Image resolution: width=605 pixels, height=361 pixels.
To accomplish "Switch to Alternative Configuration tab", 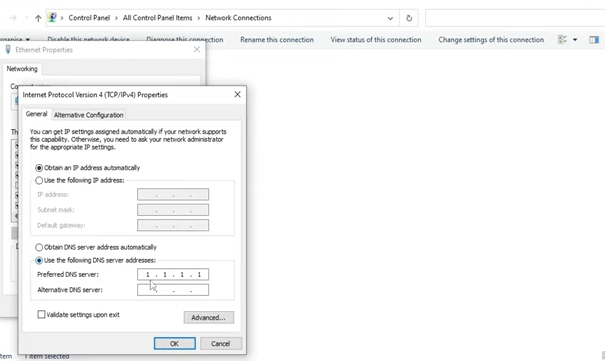I will click(x=89, y=115).
